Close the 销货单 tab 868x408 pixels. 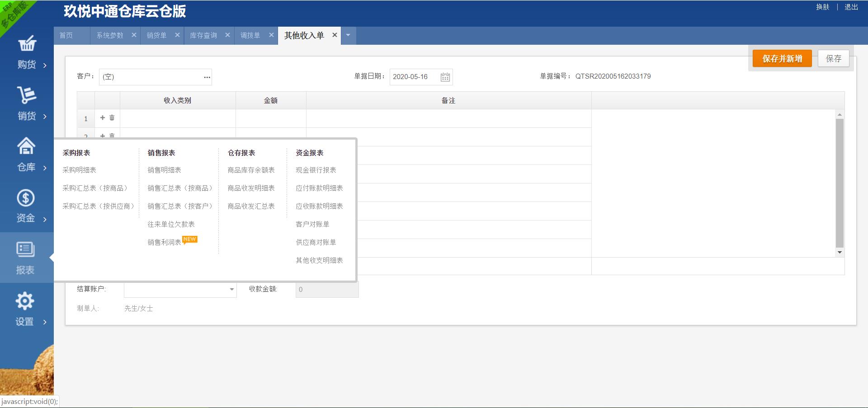click(177, 35)
